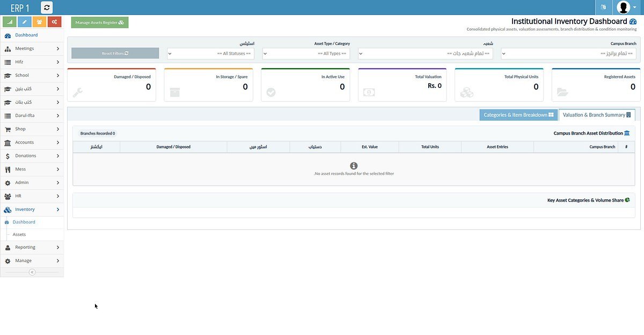Click the Manage Assets Register button
The image size is (644, 335).
pyautogui.click(x=100, y=23)
